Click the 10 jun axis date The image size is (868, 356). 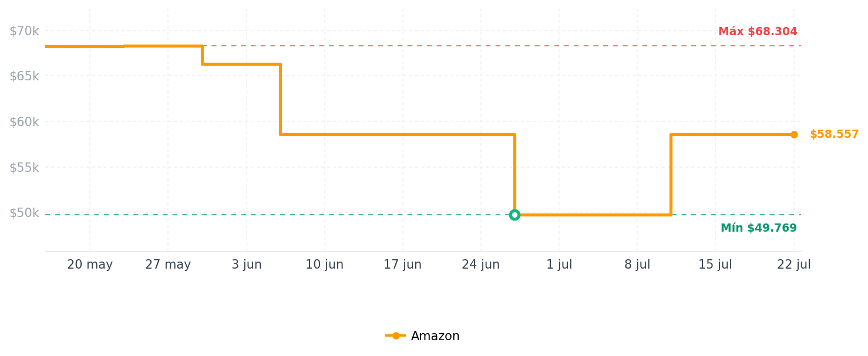324,265
